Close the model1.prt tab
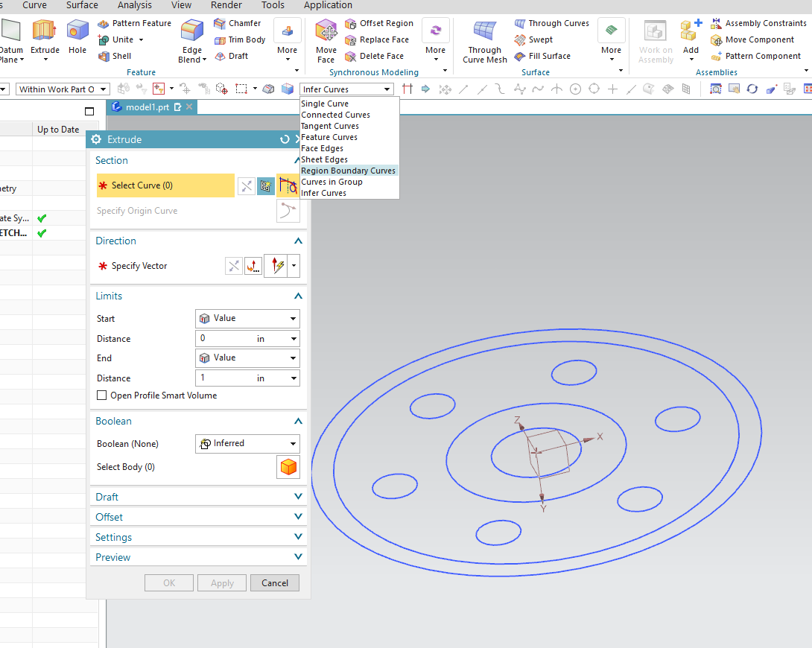Viewport: 812px width, 648px height. [x=189, y=107]
